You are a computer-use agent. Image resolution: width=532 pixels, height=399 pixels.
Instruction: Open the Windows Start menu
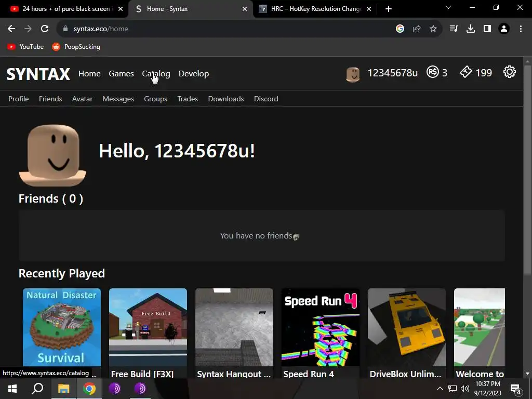pyautogui.click(x=12, y=389)
